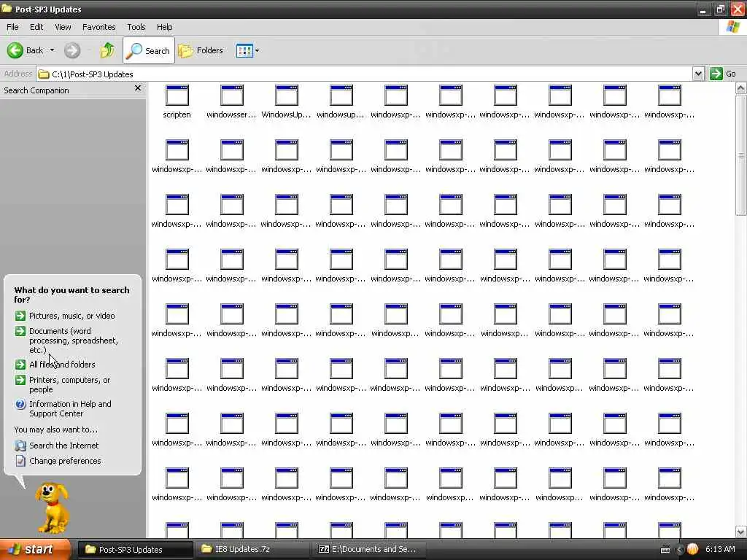Screen dimensions: 747x560
Task: Click the Forward navigation arrow
Action: 72,50
